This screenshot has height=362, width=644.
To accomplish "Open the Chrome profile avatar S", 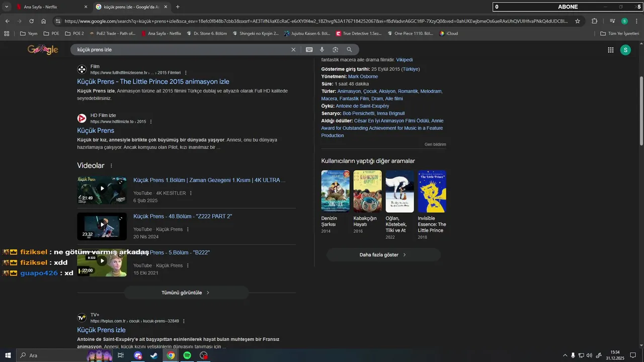I will [x=624, y=21].
